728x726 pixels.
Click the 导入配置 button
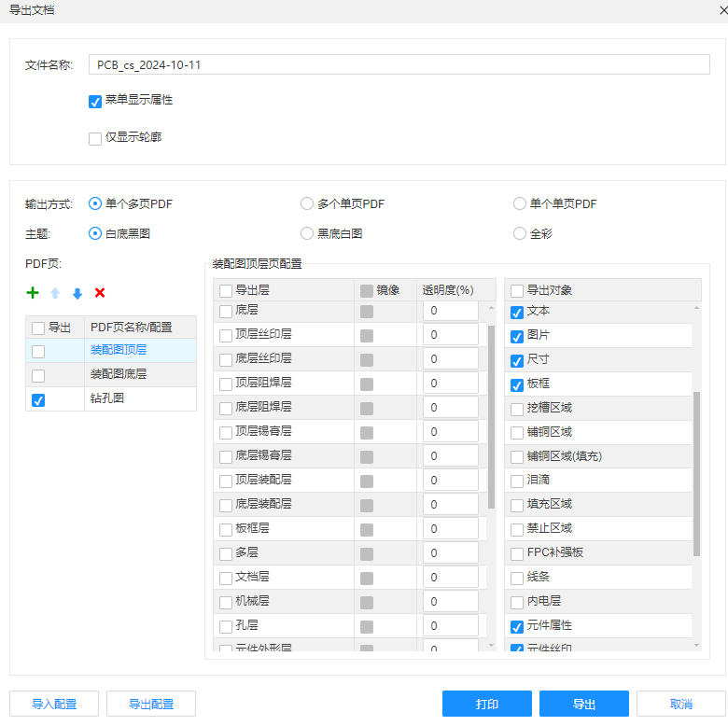[x=54, y=704]
